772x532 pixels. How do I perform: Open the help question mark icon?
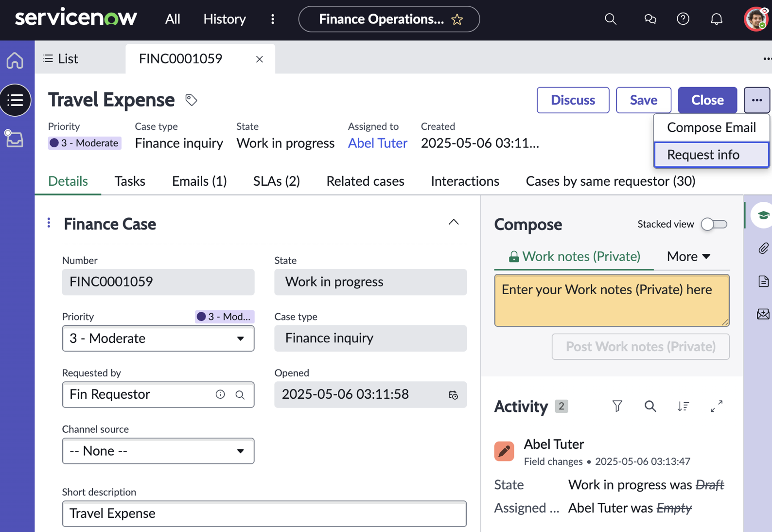[683, 19]
